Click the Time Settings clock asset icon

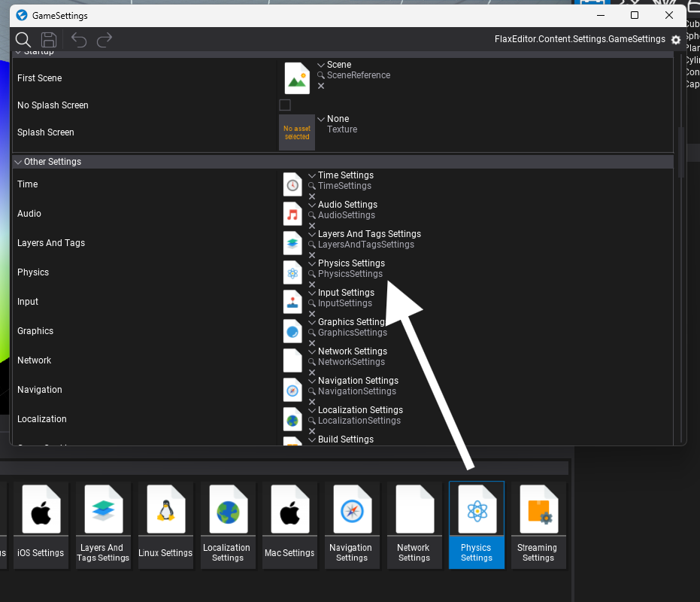point(292,185)
